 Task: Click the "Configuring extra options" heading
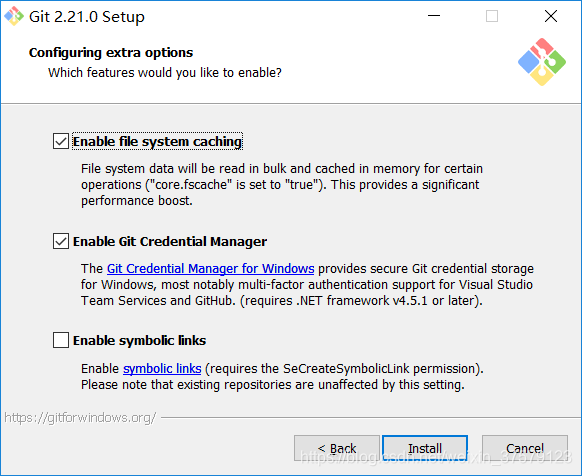click(x=111, y=53)
